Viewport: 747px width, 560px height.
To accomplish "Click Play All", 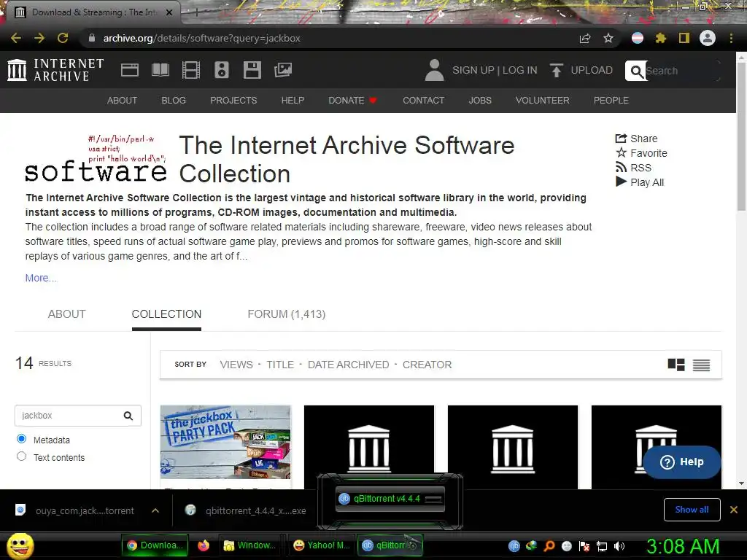I will (640, 182).
